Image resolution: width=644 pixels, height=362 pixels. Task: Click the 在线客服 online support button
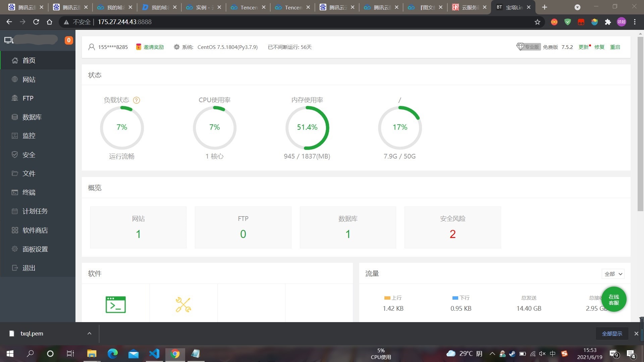point(614,299)
